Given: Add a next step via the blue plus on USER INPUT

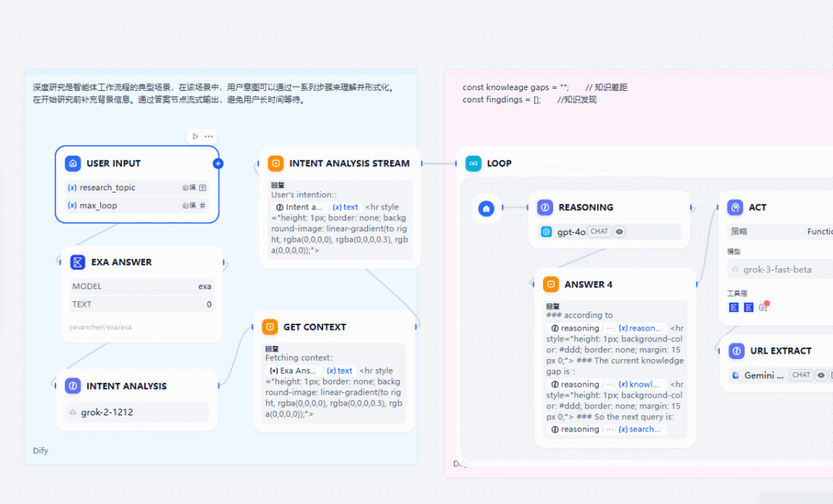Looking at the screenshot, I should pyautogui.click(x=218, y=163).
